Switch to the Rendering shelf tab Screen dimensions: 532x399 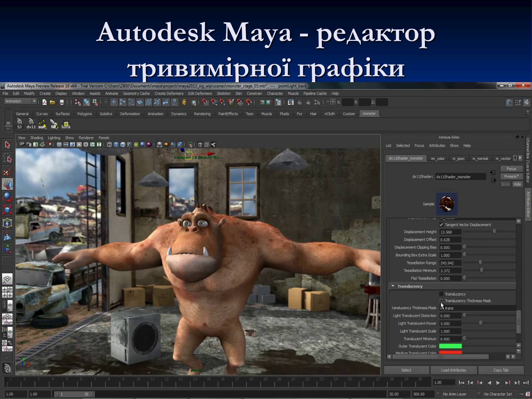202,114
